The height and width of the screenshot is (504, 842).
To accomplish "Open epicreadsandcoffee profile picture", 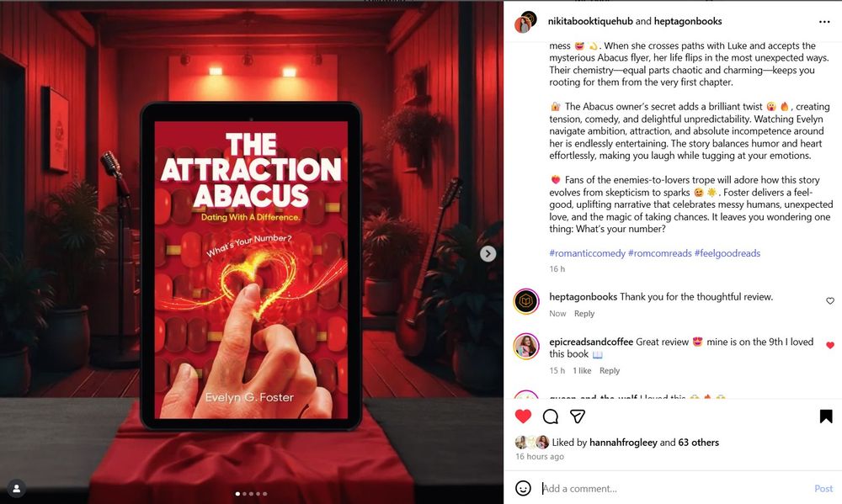I will [x=526, y=346].
